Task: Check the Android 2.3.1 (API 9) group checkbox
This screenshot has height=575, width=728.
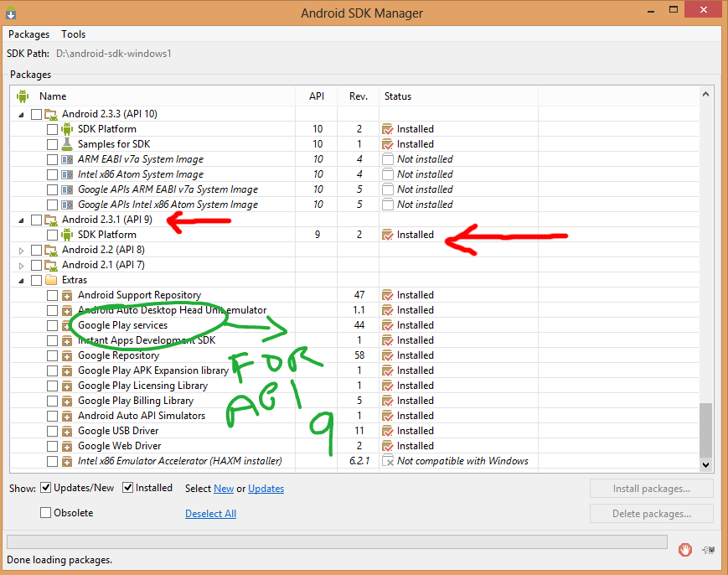Action: point(36,220)
